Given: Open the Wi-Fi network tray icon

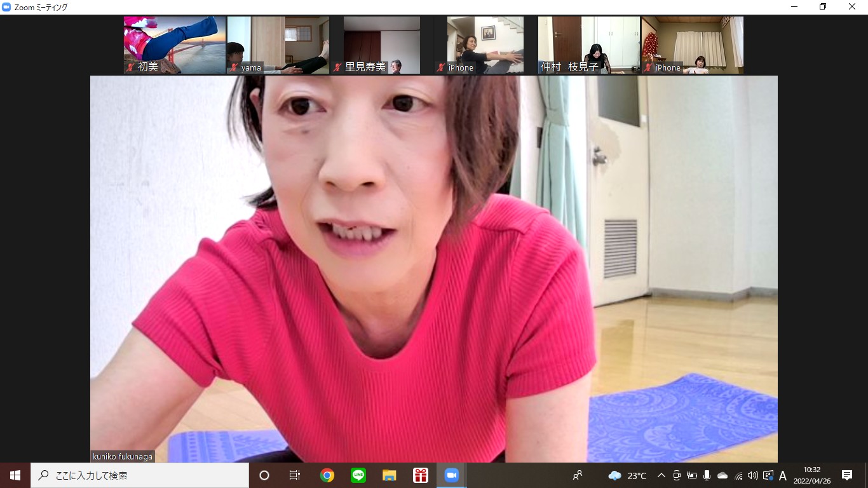Looking at the screenshot, I should click(x=738, y=475).
